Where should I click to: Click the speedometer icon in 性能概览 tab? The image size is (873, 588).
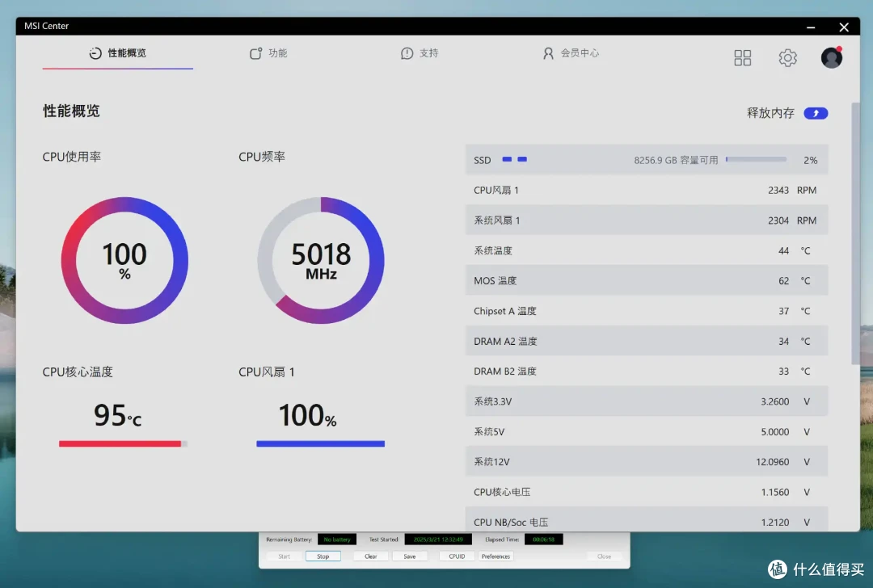click(x=95, y=52)
